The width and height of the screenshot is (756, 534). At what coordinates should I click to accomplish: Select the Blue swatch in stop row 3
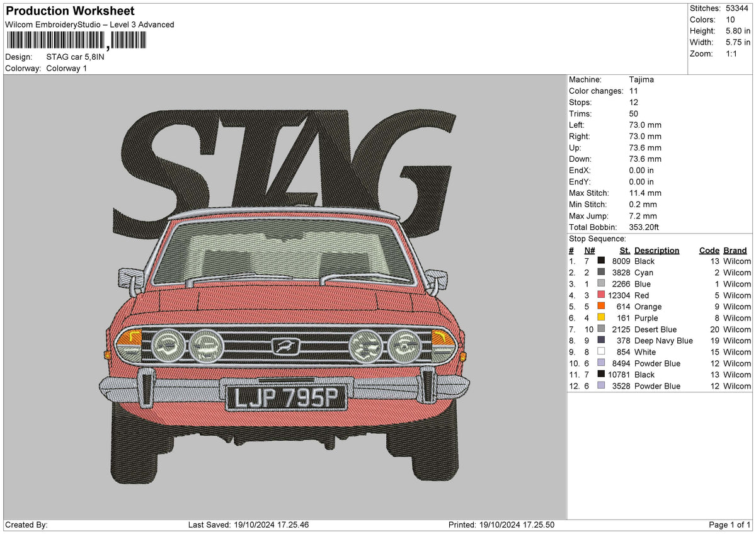point(601,284)
